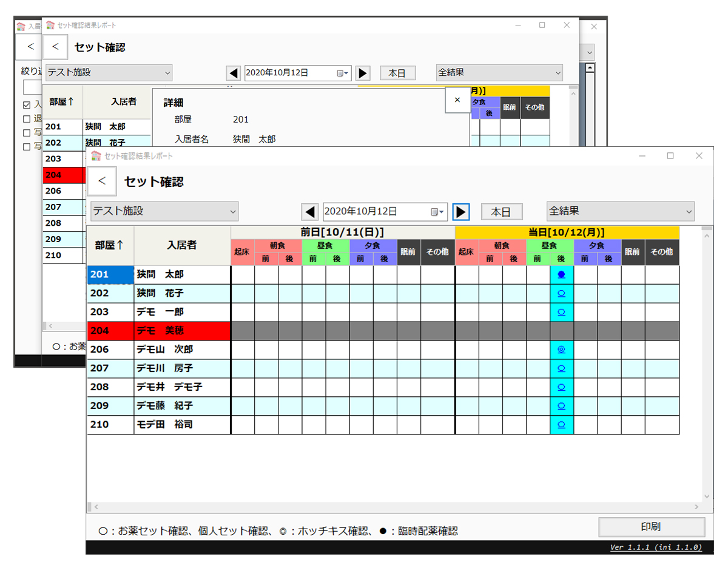Sort by the 部屋↑ column header in front table

click(110, 245)
